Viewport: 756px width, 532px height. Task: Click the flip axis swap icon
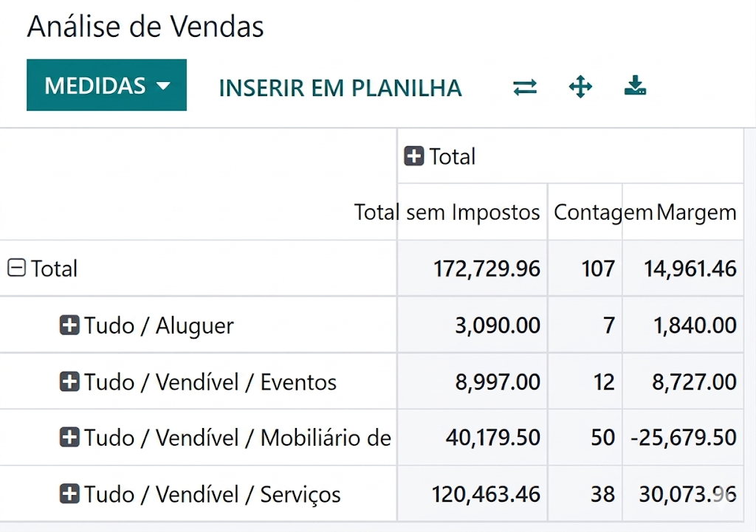(x=525, y=87)
